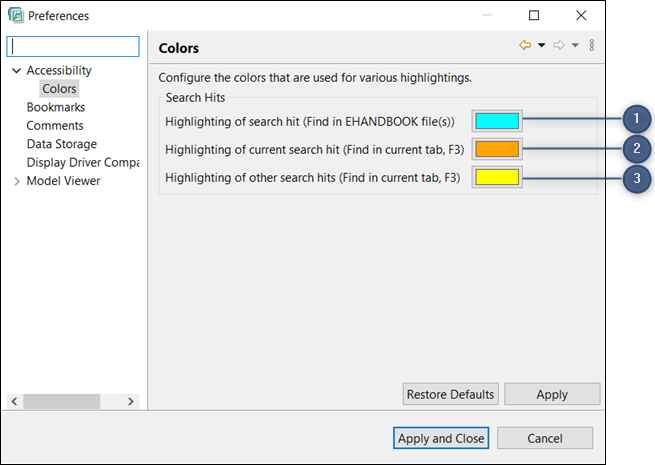The image size is (655, 465).
Task: Pick the cyan EHANDBOOK search hit color
Action: tap(497, 121)
